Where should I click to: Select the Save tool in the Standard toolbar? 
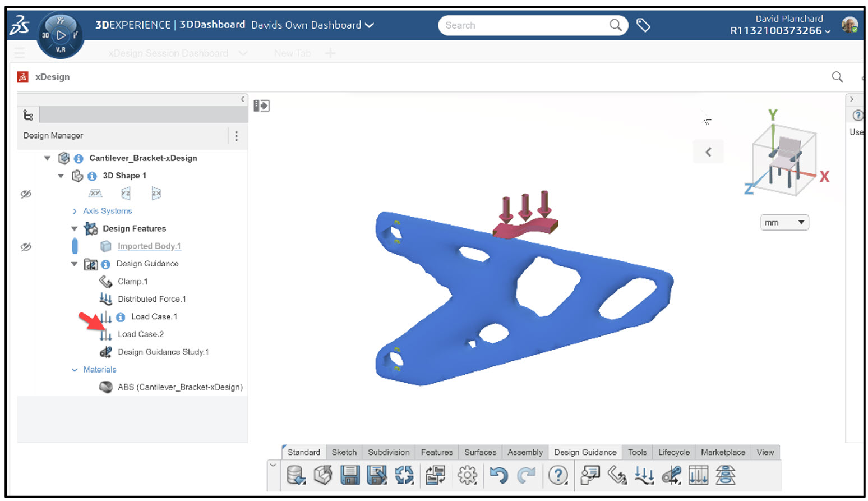[350, 475]
